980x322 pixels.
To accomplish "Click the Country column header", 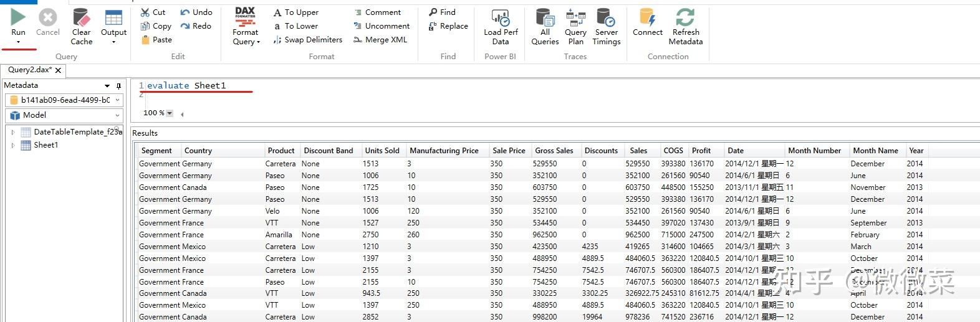I will tap(198, 151).
